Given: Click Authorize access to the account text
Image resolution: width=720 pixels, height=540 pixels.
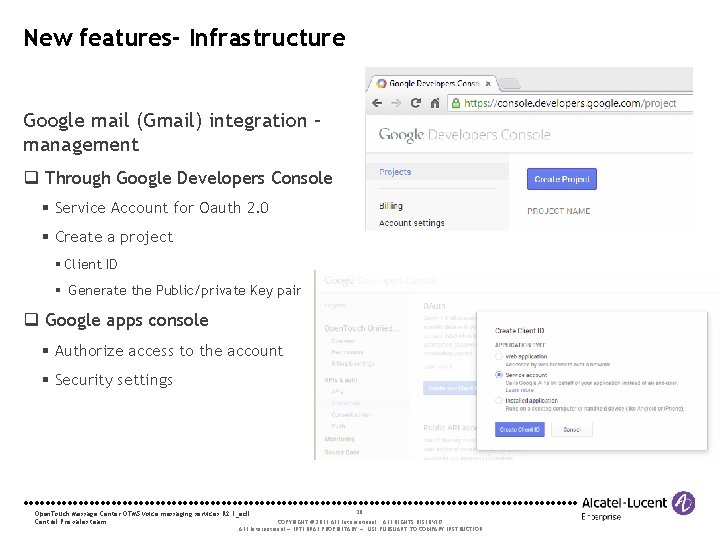Looking at the screenshot, I should coord(169,351).
